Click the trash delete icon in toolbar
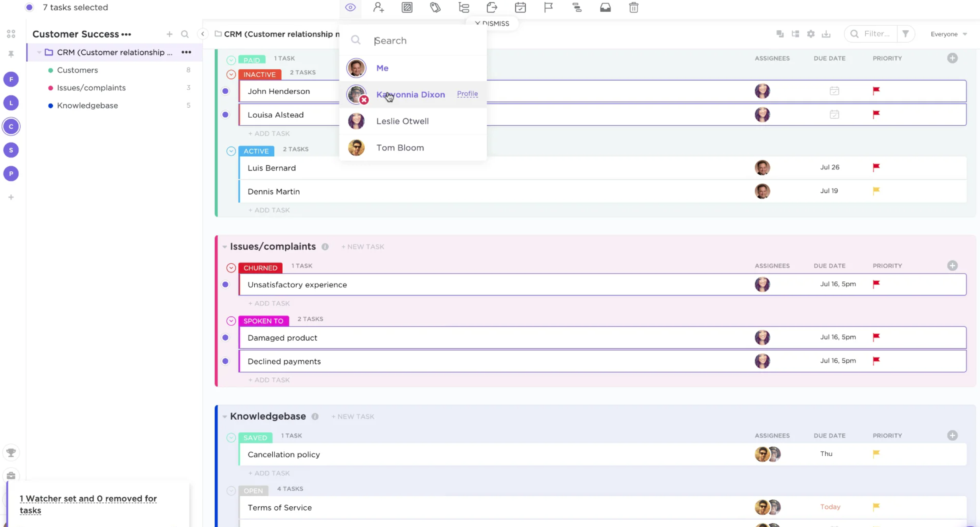 (634, 8)
